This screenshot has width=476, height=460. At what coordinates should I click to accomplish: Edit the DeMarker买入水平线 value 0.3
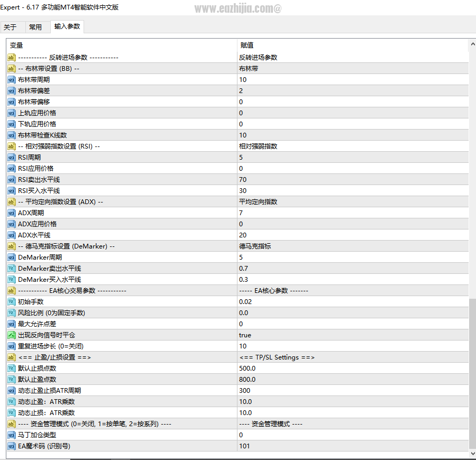(x=353, y=280)
